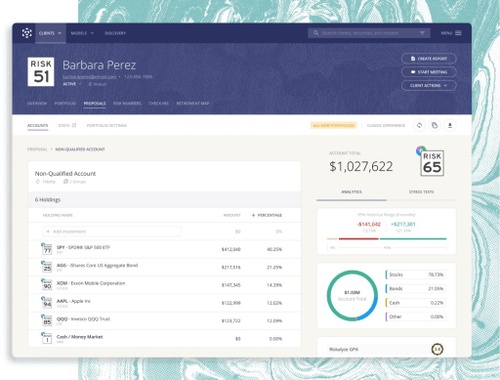Click the Bonds allocation row
This screenshot has height=380, width=500.
[x=416, y=288]
